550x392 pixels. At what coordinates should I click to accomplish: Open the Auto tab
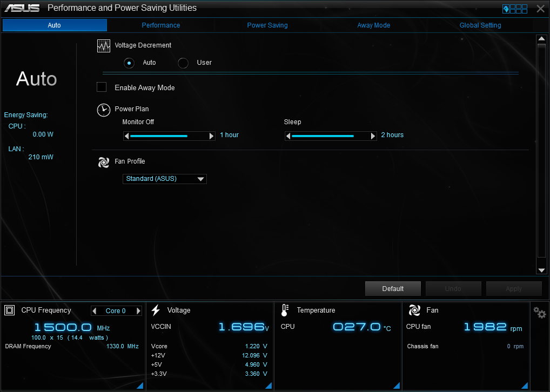pos(55,25)
